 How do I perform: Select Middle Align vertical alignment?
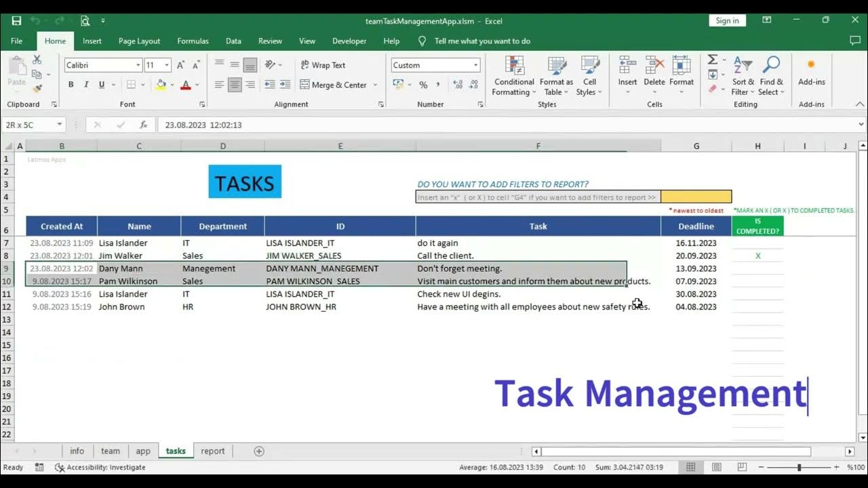235,65
